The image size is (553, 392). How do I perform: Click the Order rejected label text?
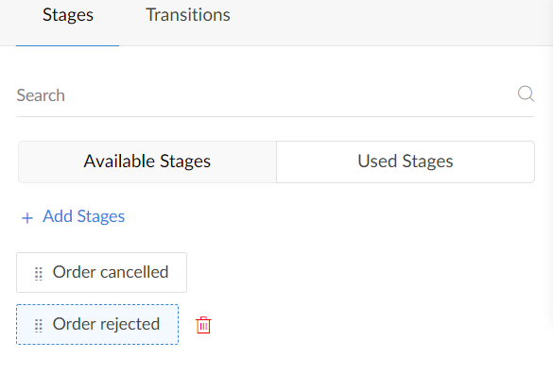point(106,324)
